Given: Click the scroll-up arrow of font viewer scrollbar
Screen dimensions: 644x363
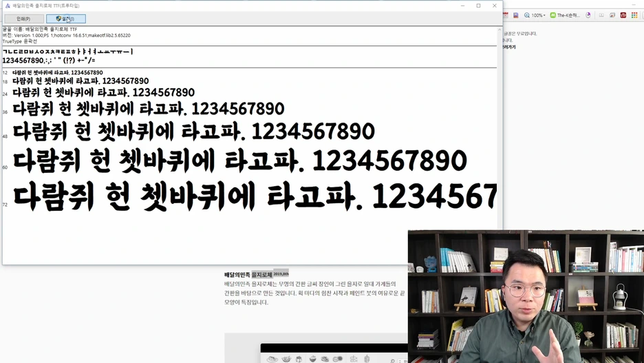Looking at the screenshot, I should pyautogui.click(x=500, y=30).
